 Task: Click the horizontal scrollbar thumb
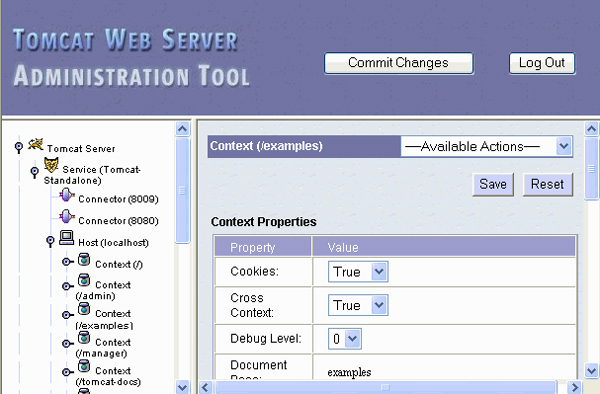pos(385,387)
